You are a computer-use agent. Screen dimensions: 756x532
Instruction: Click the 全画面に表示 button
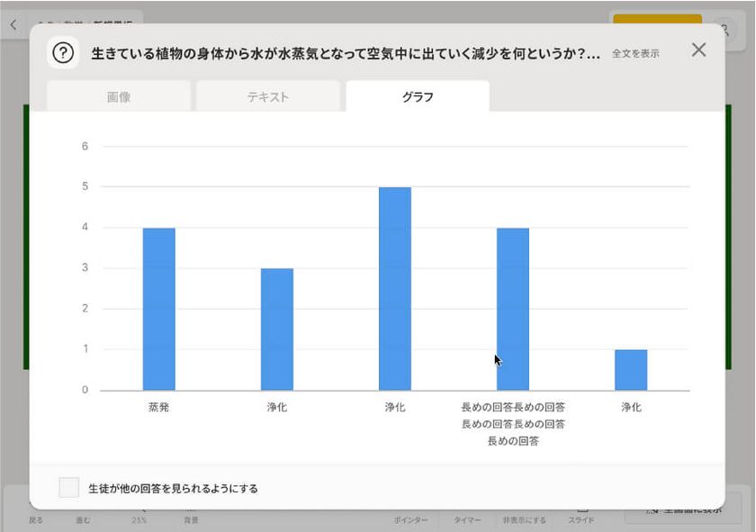point(684,510)
